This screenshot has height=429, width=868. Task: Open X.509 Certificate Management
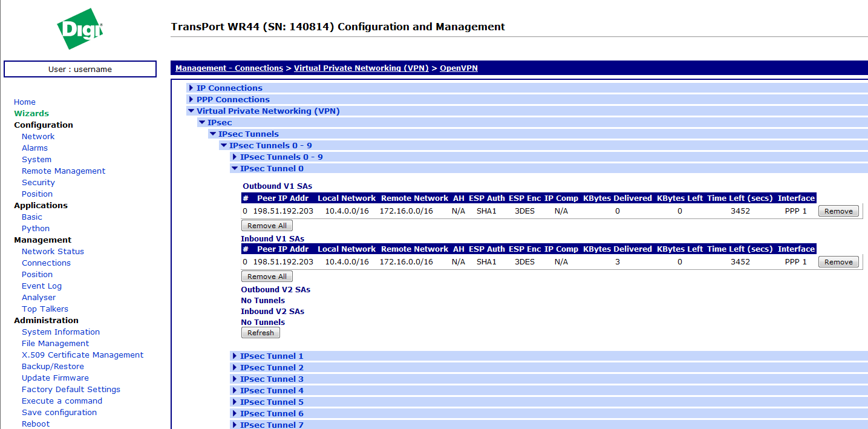[x=82, y=355]
